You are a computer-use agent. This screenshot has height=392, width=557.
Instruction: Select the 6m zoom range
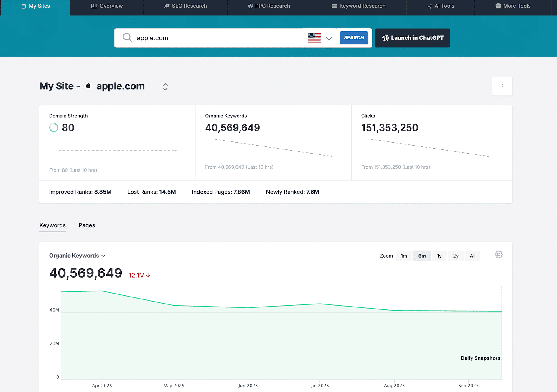click(x=422, y=256)
